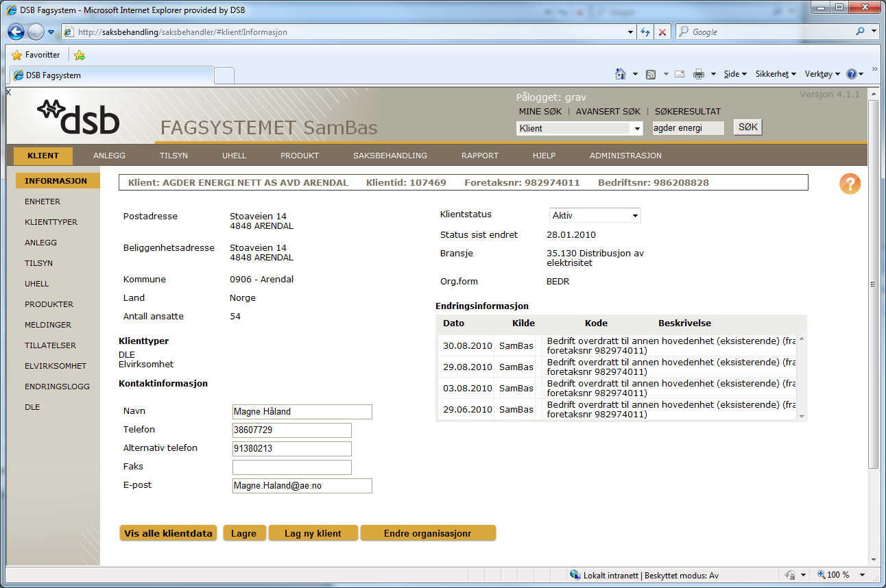The image size is (886, 588).
Task: Click the zoom level magnifier icon in status bar
Action: pyautogui.click(x=822, y=575)
